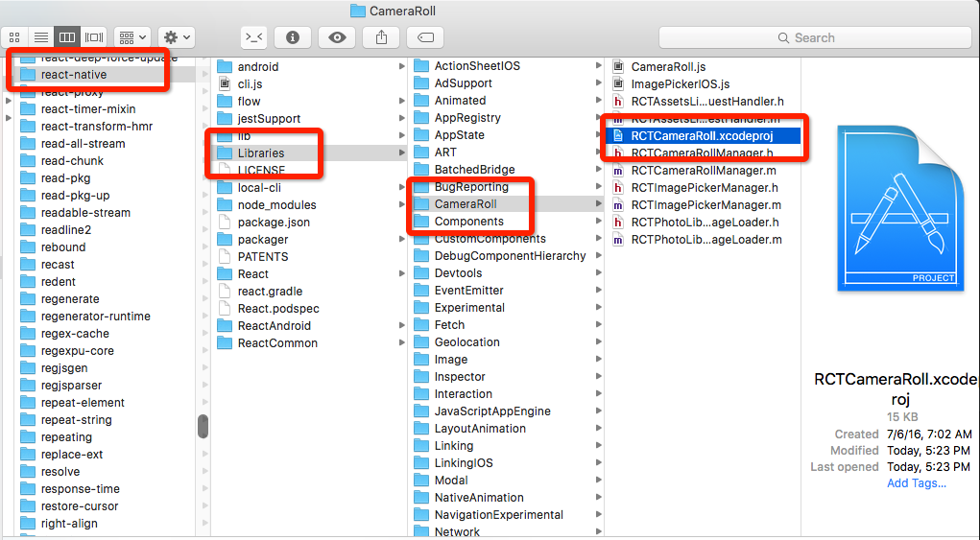The image size is (980, 540).
Task: Click the RCTImagePickerManager.h header file icon
Action: 619,187
